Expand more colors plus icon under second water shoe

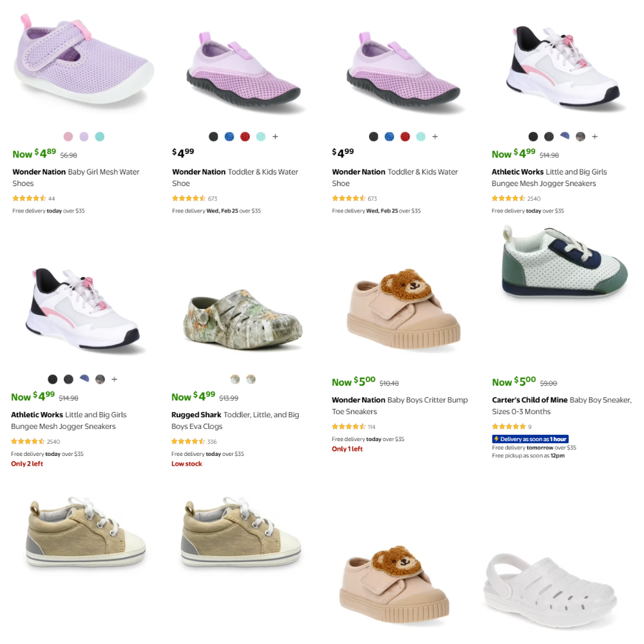tap(275, 137)
